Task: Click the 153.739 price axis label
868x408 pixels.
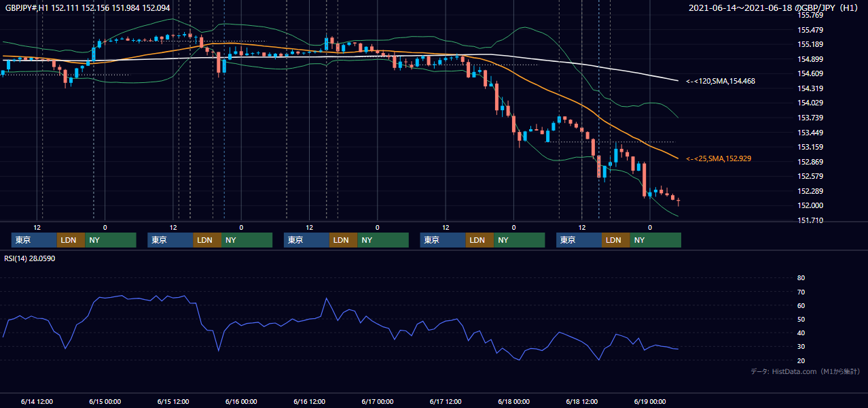Action: tap(810, 118)
